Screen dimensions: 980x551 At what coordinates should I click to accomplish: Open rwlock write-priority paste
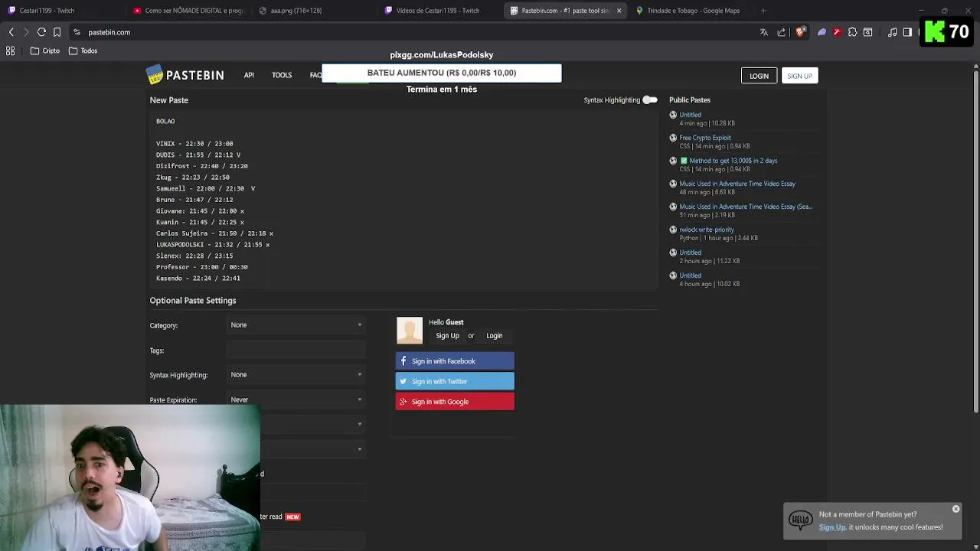707,230
